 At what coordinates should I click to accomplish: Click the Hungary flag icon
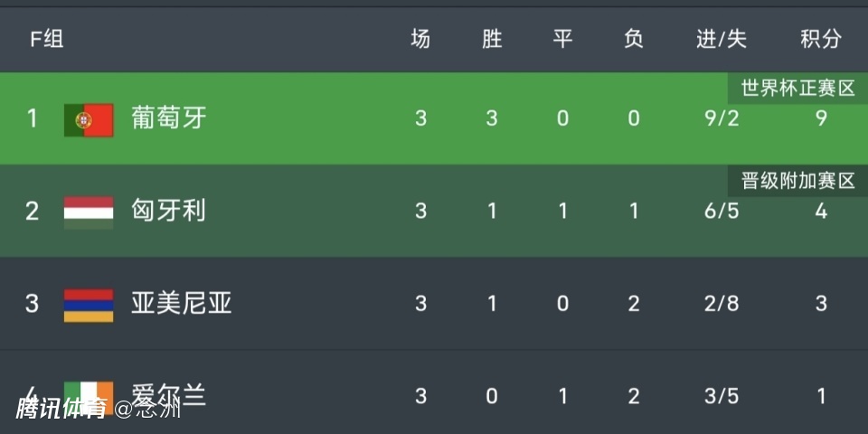(x=89, y=212)
